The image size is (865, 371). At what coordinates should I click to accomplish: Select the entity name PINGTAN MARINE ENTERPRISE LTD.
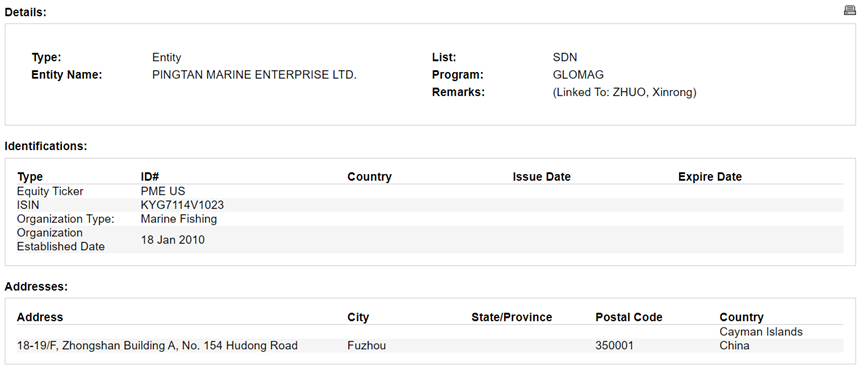click(x=254, y=75)
